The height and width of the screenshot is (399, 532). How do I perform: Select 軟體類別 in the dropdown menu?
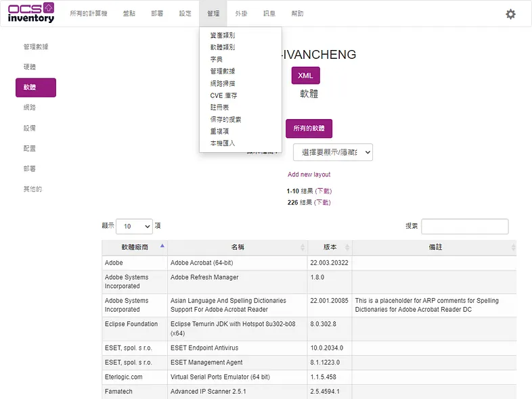(223, 47)
